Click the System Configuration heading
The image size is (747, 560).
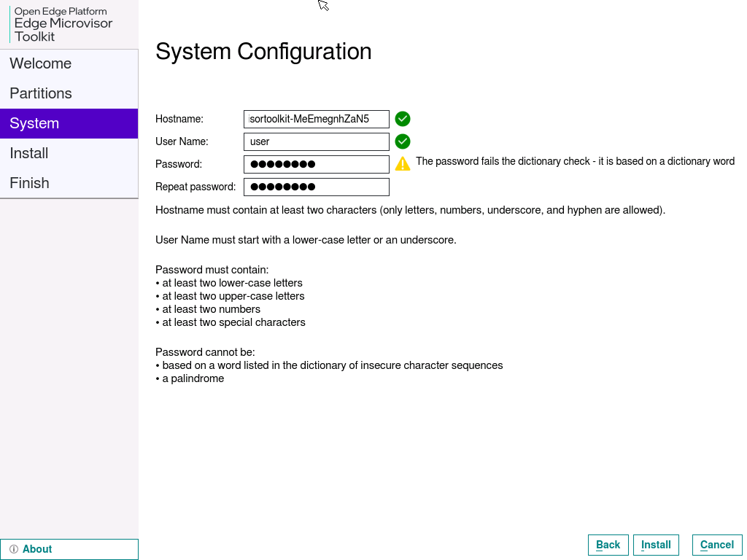click(x=263, y=52)
